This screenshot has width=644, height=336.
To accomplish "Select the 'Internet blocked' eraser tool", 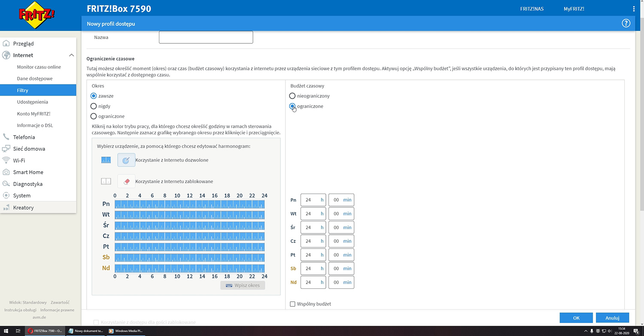I will pyautogui.click(x=126, y=182).
